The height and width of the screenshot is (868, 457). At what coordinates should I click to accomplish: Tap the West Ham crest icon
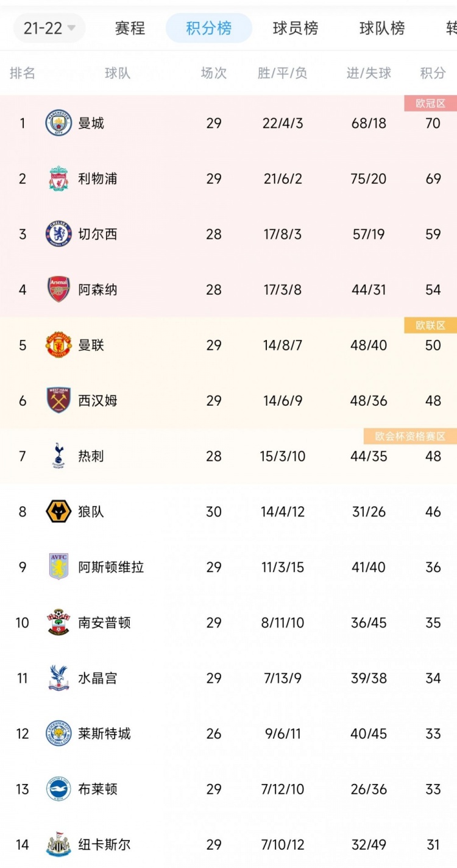pos(58,400)
